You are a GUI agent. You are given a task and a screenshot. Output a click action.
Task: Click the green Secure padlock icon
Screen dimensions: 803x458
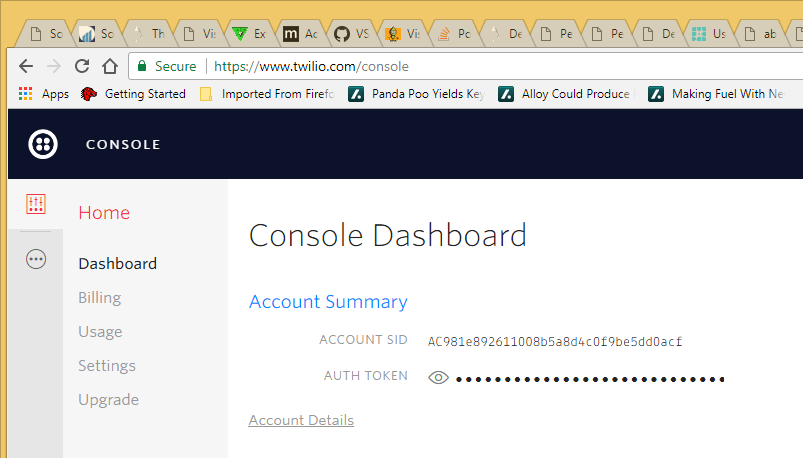point(142,66)
